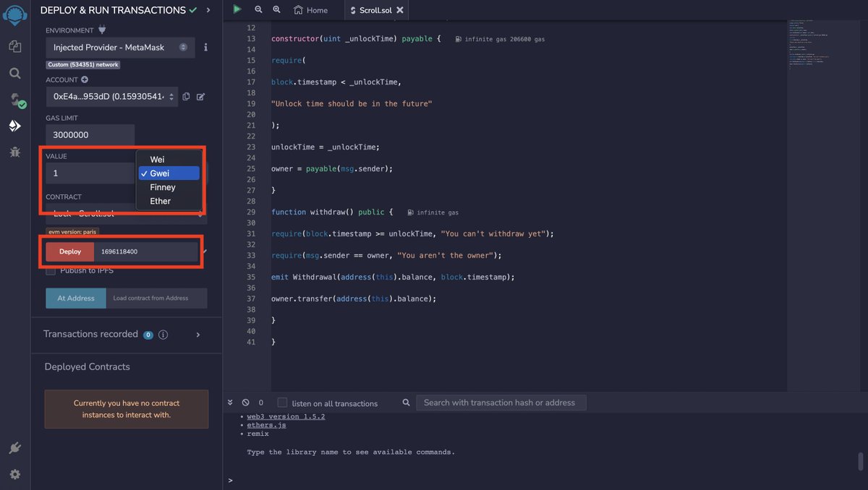Open the File Explorer panel
The image size is (868, 490).
(x=15, y=45)
